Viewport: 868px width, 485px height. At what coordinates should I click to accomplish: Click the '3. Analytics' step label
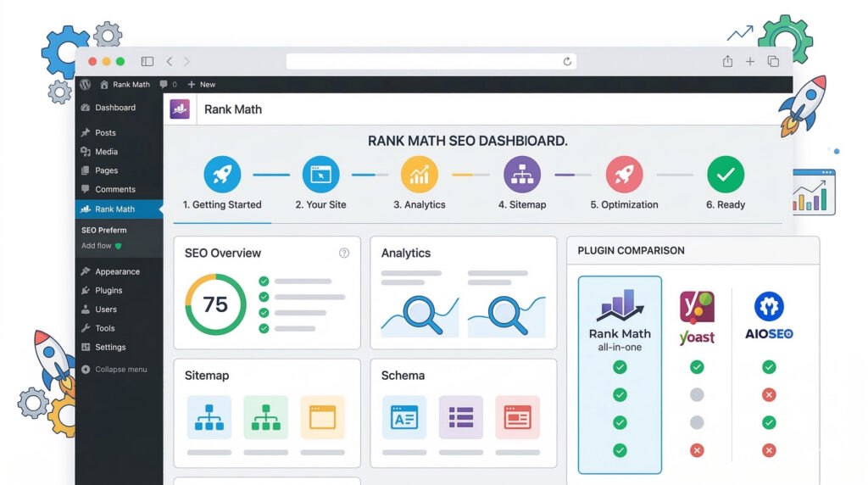tap(419, 205)
